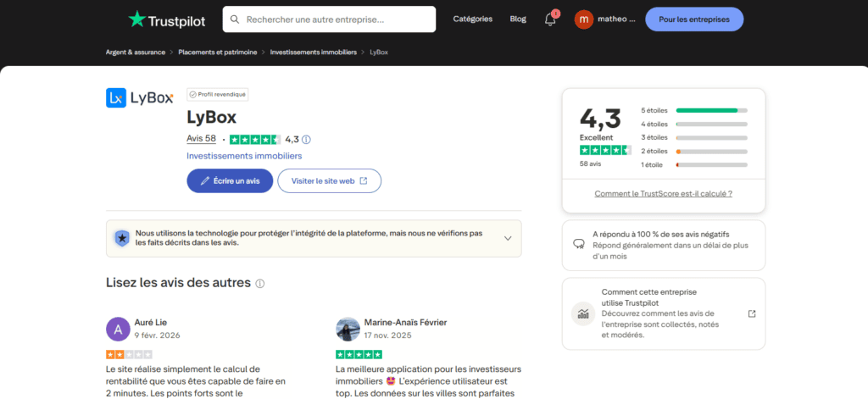This screenshot has width=868, height=399.
Task: Click the external link icon in Trustpilot usage card
Action: (x=752, y=313)
